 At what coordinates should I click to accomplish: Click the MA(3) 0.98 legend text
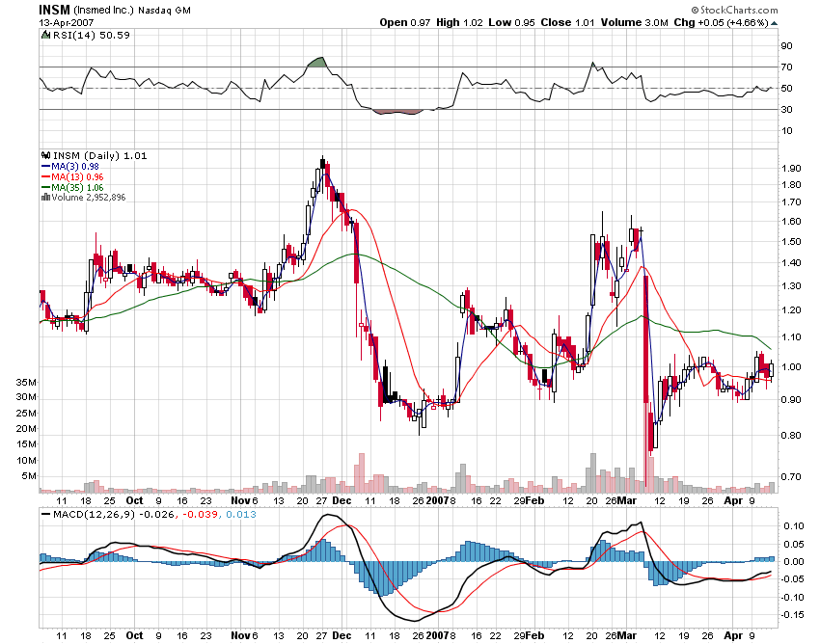click(x=75, y=166)
